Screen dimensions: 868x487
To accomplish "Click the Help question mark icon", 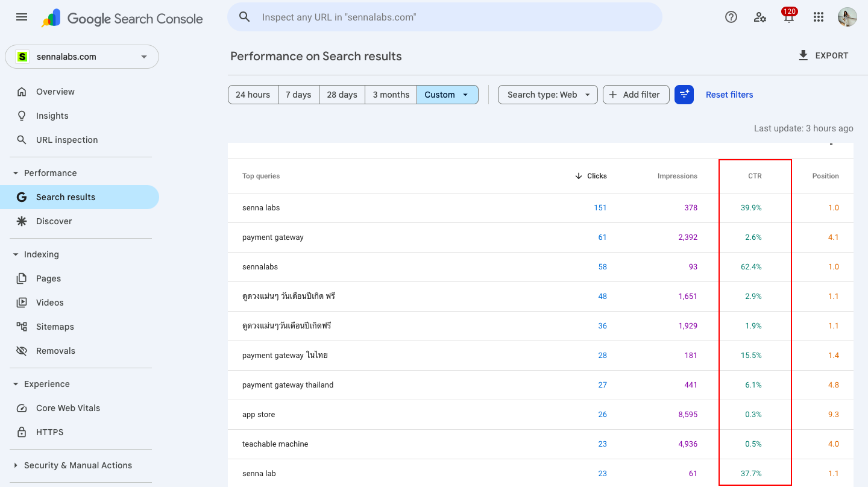I will (731, 17).
